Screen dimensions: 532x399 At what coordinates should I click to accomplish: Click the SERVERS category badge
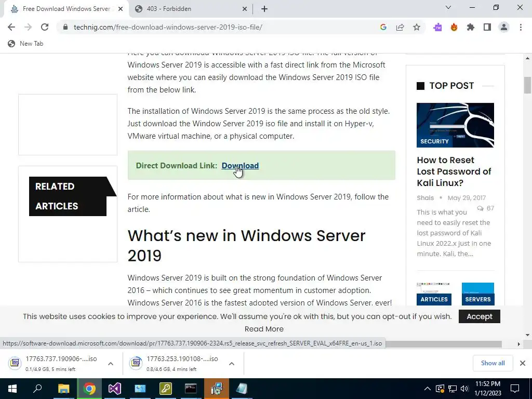(478, 299)
